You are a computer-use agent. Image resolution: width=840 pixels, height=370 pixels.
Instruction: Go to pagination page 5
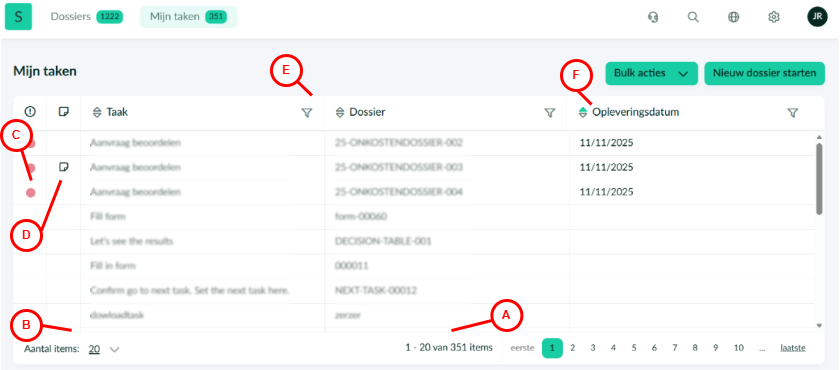coord(634,348)
